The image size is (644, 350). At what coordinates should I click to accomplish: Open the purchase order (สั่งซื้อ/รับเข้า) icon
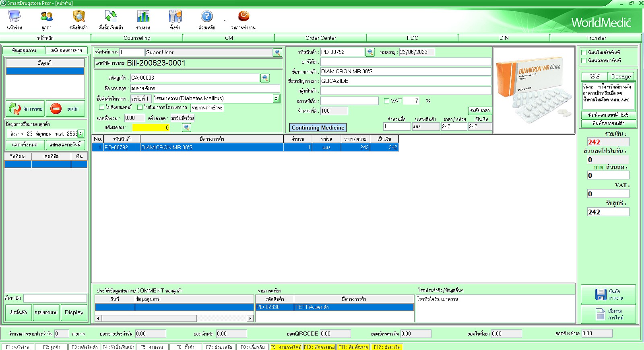[111, 17]
